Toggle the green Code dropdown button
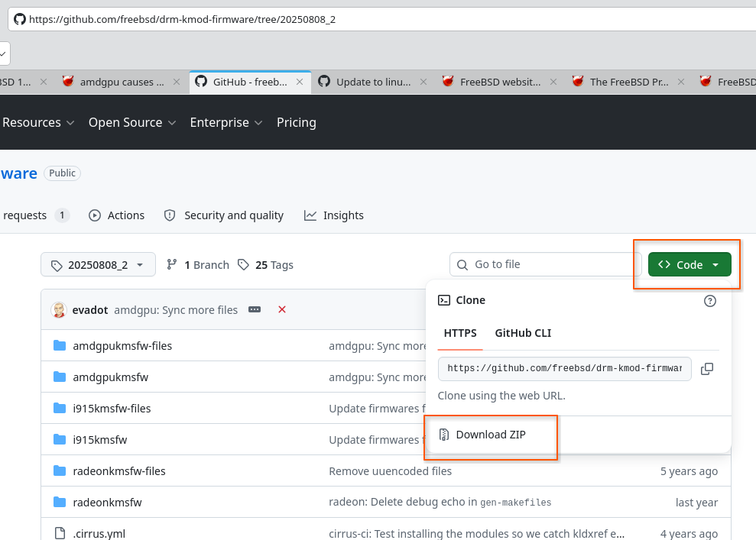Viewport: 756px width, 540px height. click(x=689, y=264)
